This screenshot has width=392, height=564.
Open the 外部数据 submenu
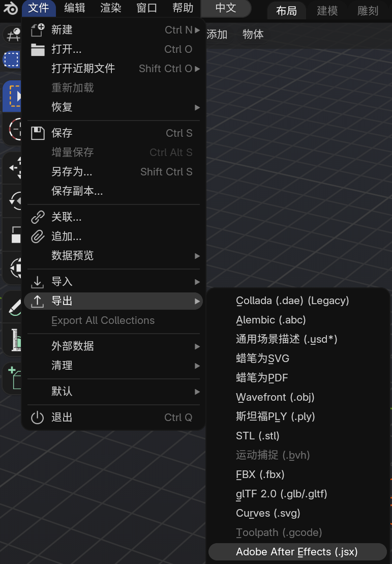pos(114,346)
